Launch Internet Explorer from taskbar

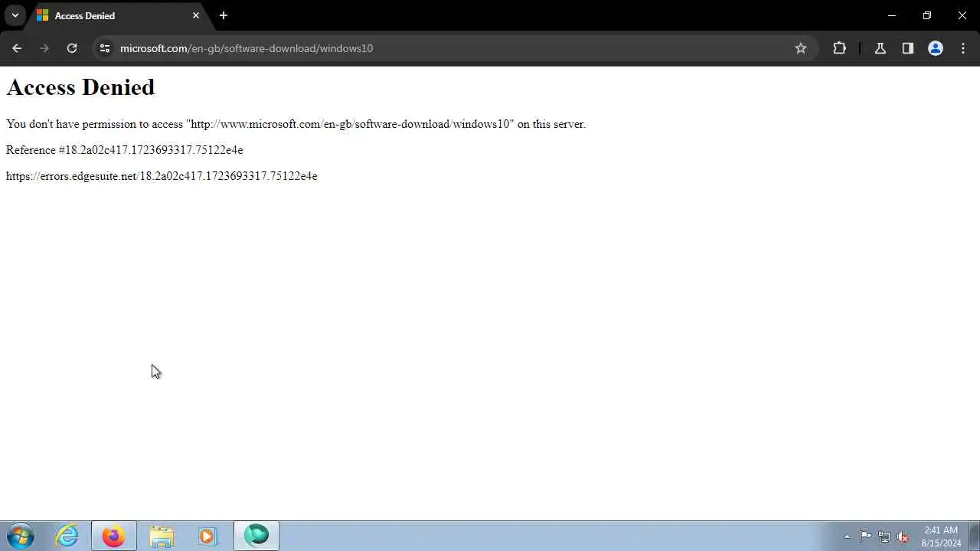(x=67, y=536)
